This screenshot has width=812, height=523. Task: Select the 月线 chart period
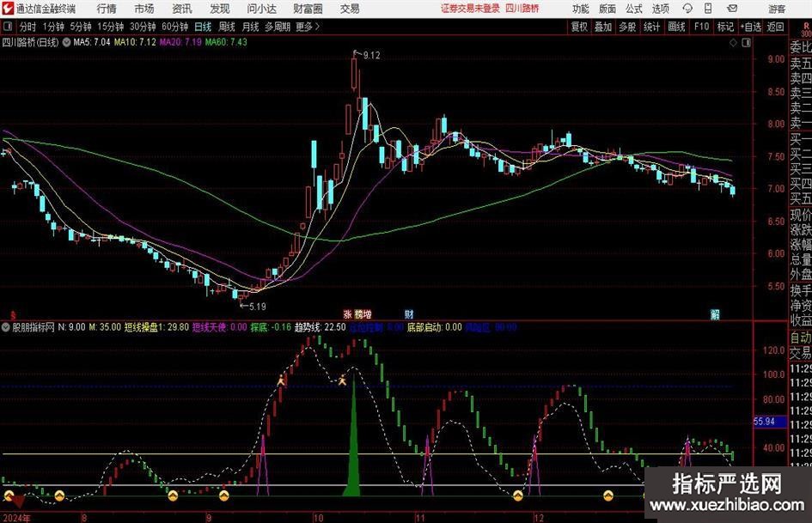click(x=250, y=27)
